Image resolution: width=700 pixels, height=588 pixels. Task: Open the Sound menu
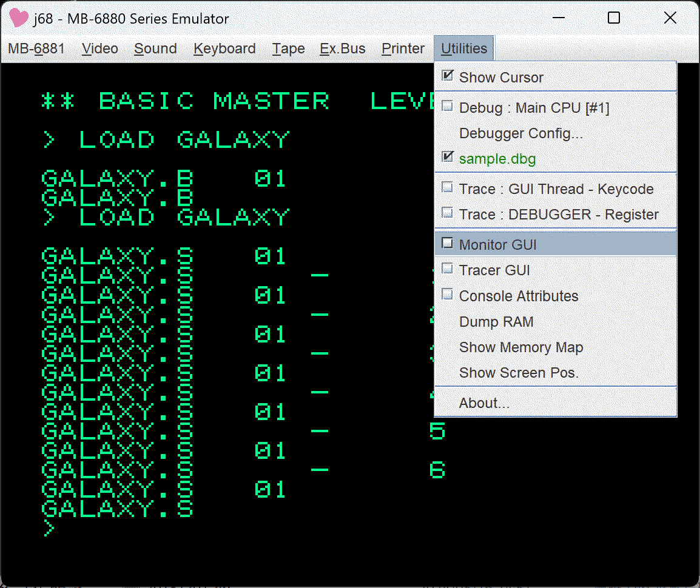[x=155, y=48]
